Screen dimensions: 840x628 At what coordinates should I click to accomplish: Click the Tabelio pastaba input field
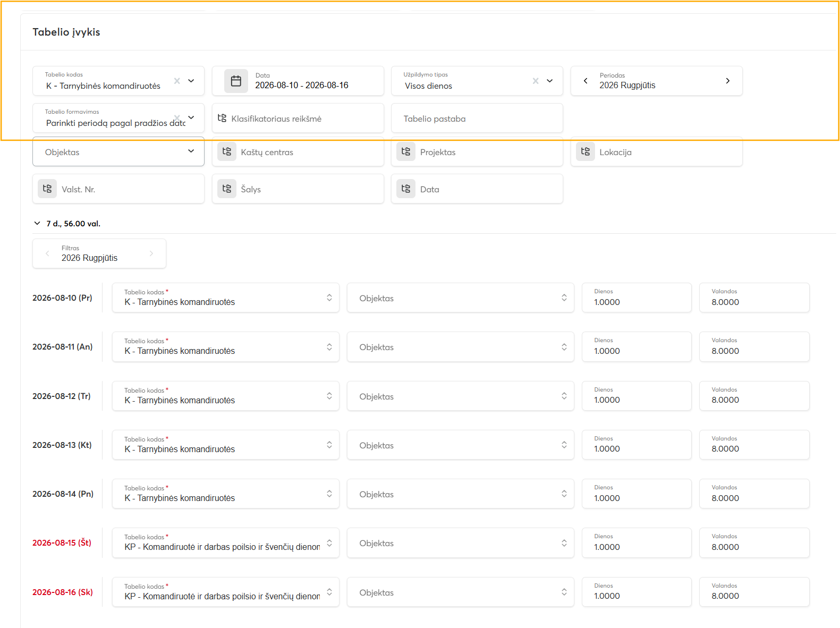pyautogui.click(x=477, y=118)
